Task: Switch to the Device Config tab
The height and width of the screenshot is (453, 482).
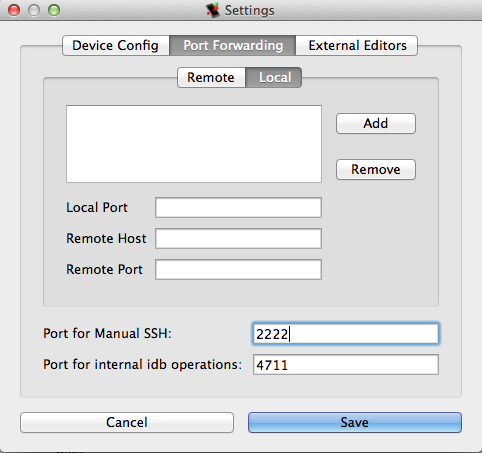Action: [116, 45]
